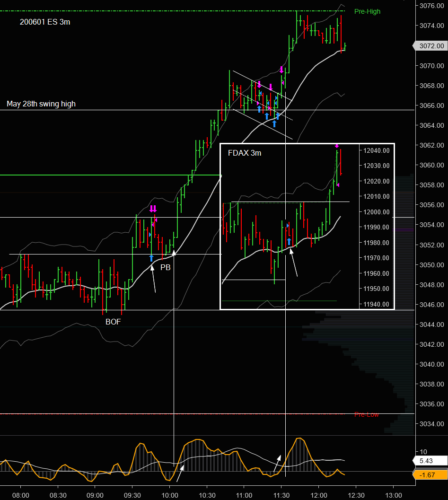Click the 3052.00 price axis label

point(432,245)
